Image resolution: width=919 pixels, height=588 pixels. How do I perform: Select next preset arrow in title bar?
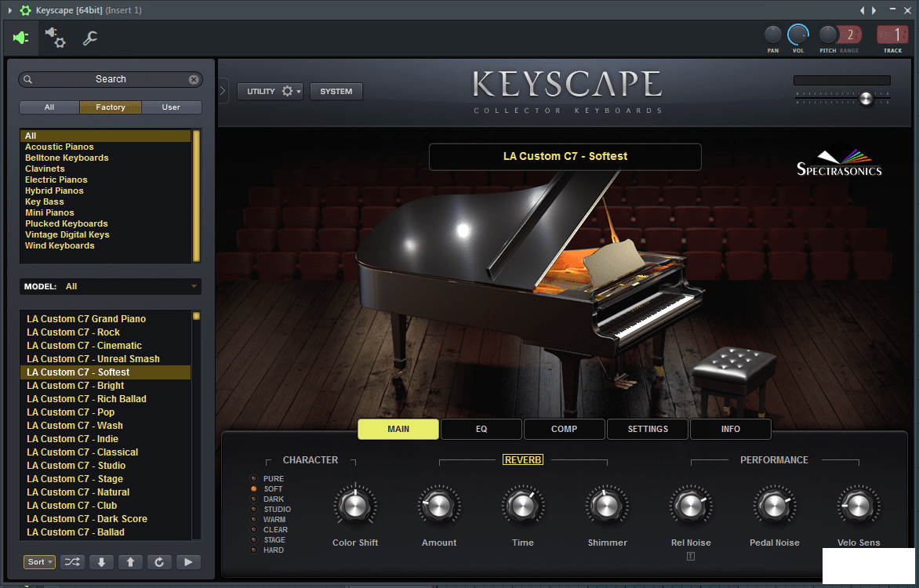coord(874,10)
